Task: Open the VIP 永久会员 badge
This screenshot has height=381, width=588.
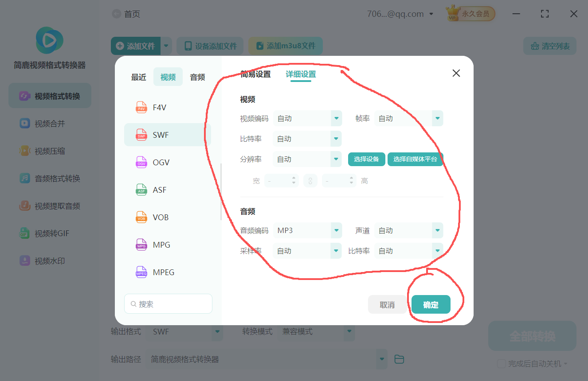Action: [470, 13]
